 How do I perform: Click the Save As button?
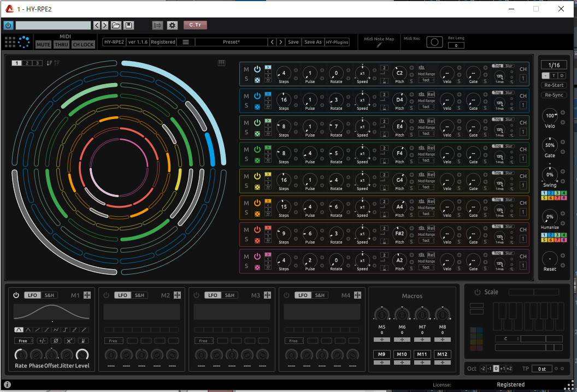(x=313, y=42)
